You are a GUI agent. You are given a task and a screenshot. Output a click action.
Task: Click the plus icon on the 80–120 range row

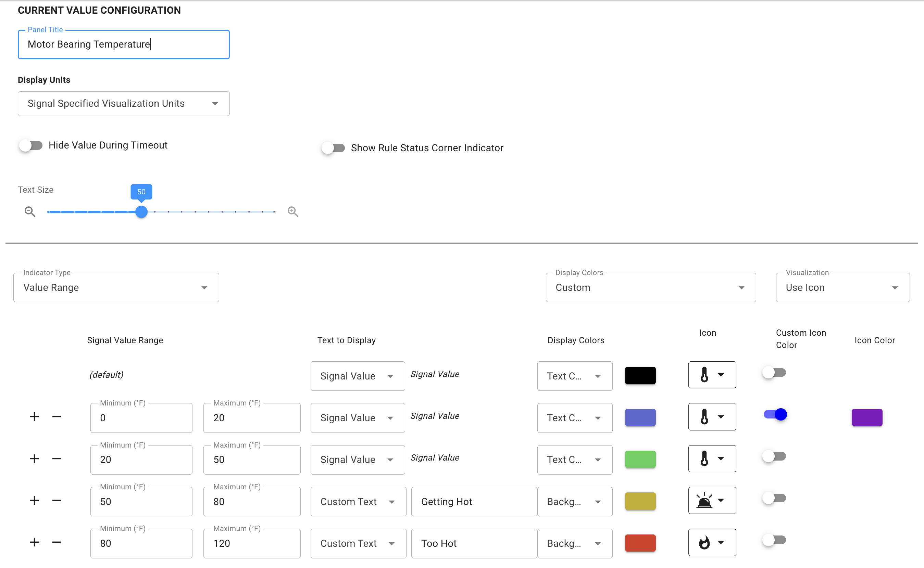coord(34,542)
